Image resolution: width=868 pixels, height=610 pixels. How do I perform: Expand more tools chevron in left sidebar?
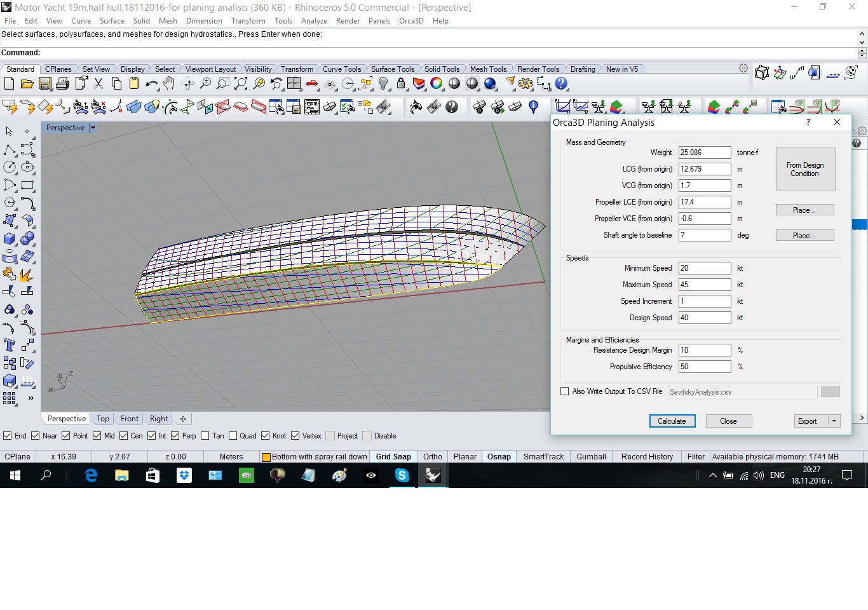(31, 398)
